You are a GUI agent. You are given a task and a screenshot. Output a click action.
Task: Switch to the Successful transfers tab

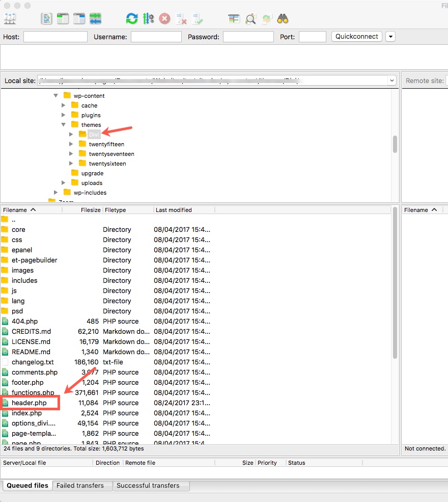(x=148, y=486)
